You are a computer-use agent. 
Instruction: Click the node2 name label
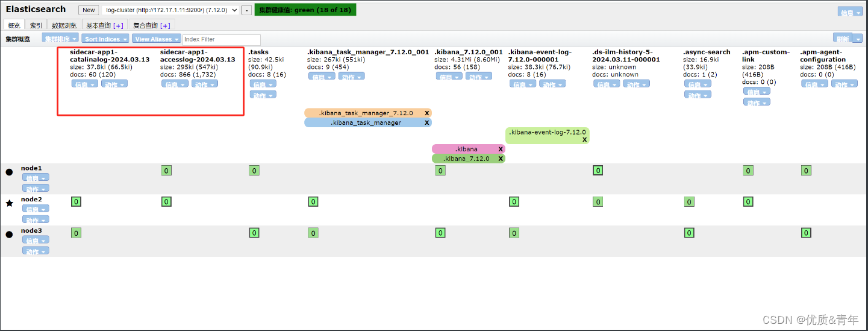click(31, 199)
